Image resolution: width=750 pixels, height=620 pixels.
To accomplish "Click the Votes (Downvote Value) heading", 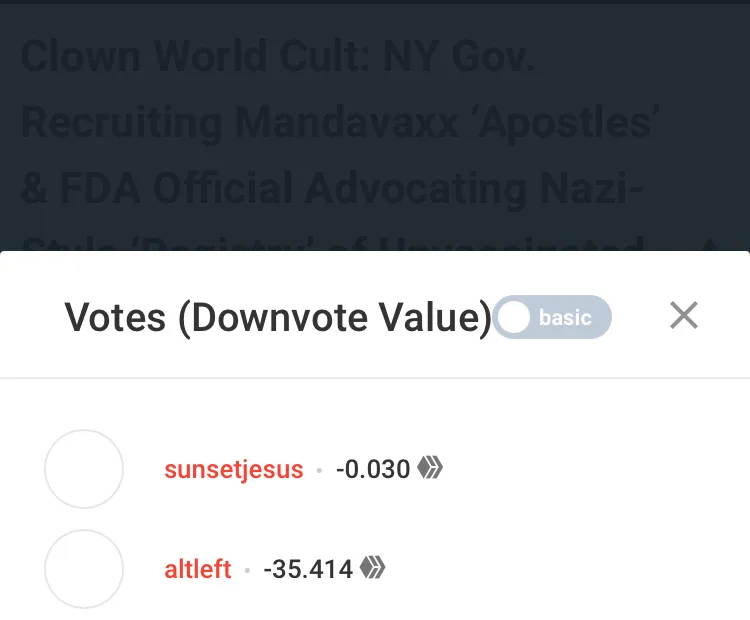I will pos(278,317).
